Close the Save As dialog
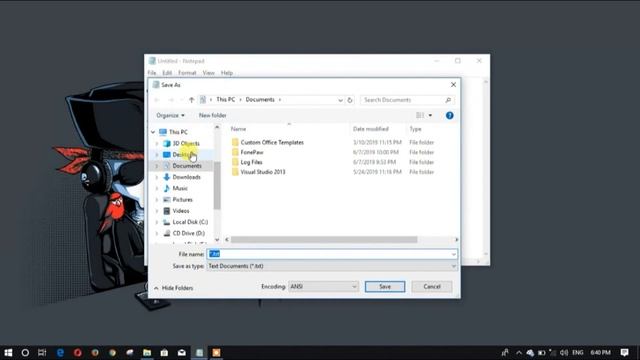 [453, 85]
